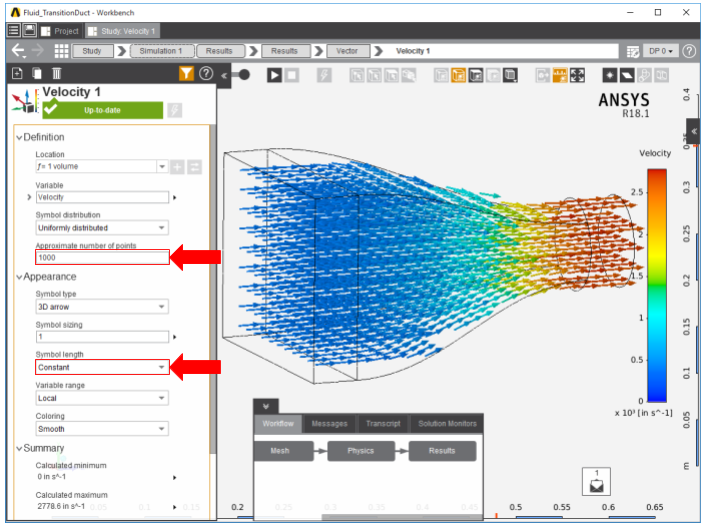
Task: Open the arrow menu beside Variable field
Action: point(174,197)
